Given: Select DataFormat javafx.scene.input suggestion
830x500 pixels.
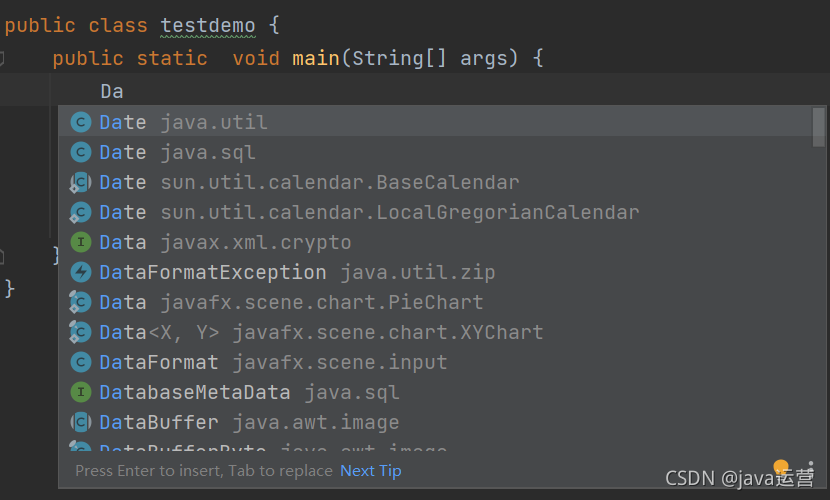Looking at the screenshot, I should pos(434,362).
